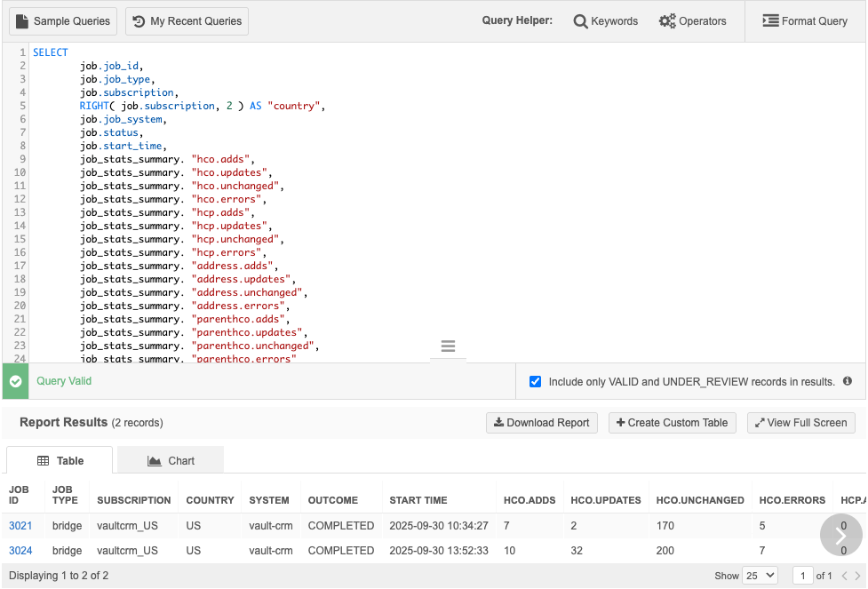Screen dimensions: 868x589
Task: Format the query with Format Query
Action: (x=805, y=21)
